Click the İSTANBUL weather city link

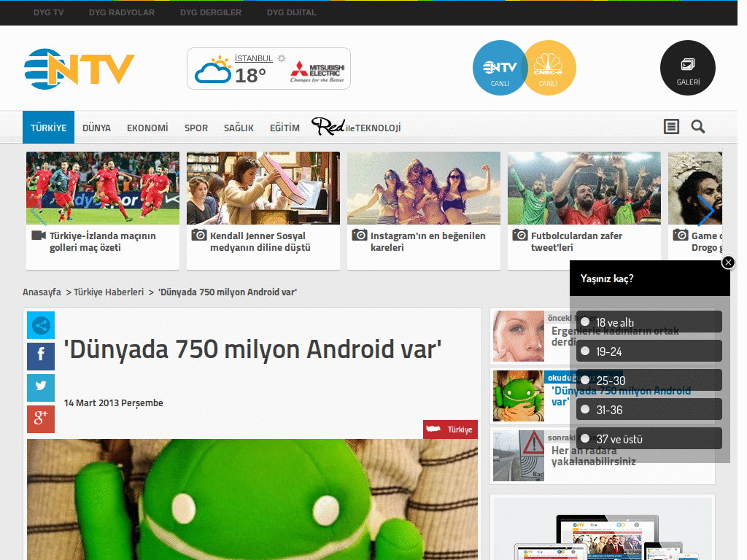tap(254, 58)
